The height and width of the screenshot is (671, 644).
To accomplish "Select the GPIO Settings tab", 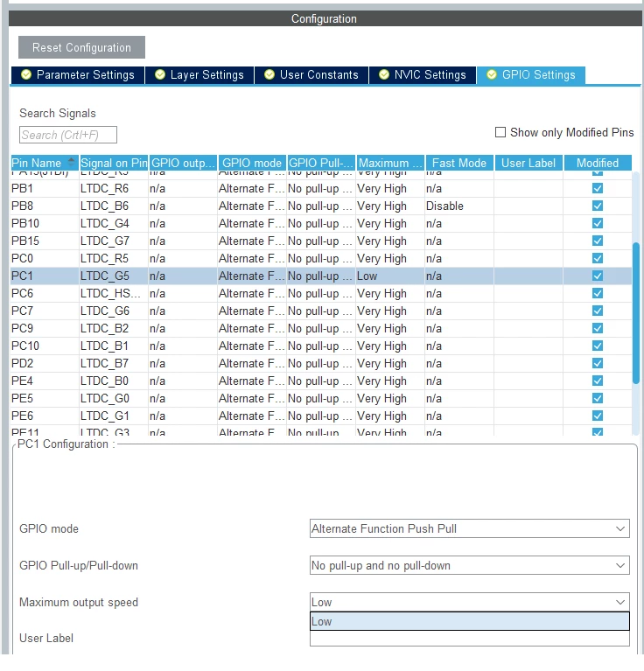I will (x=531, y=75).
